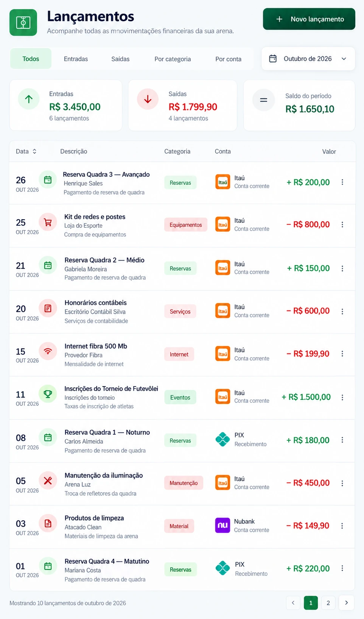Open options menu for Reserva Quadra 3 row
The width and height of the screenshot is (364, 619).
pyautogui.click(x=342, y=182)
